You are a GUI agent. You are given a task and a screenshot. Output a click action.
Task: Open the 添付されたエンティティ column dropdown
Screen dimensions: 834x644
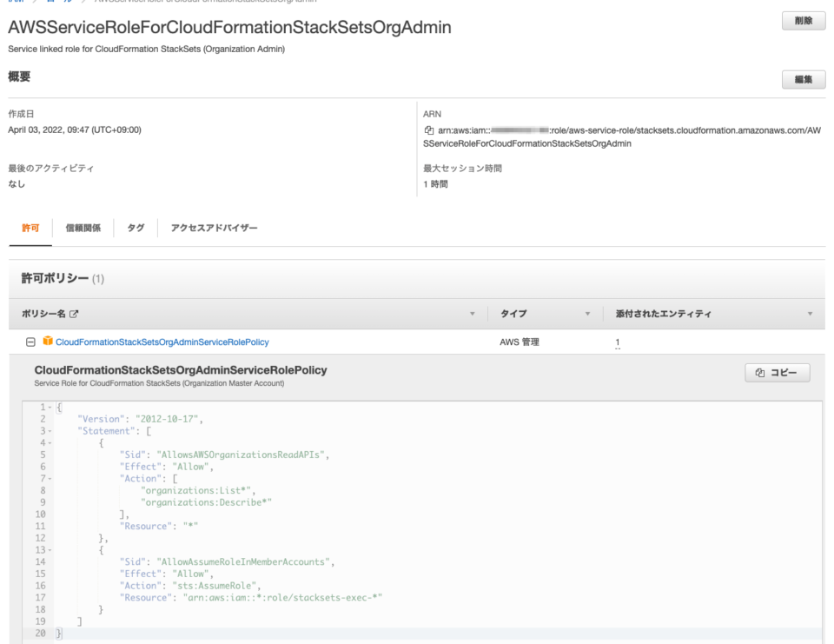coord(809,314)
